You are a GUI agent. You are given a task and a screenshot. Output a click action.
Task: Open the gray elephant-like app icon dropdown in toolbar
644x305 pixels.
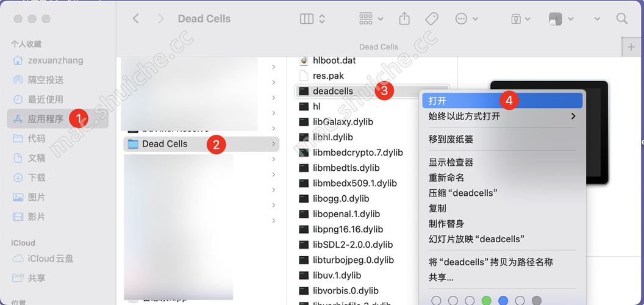tap(561, 18)
